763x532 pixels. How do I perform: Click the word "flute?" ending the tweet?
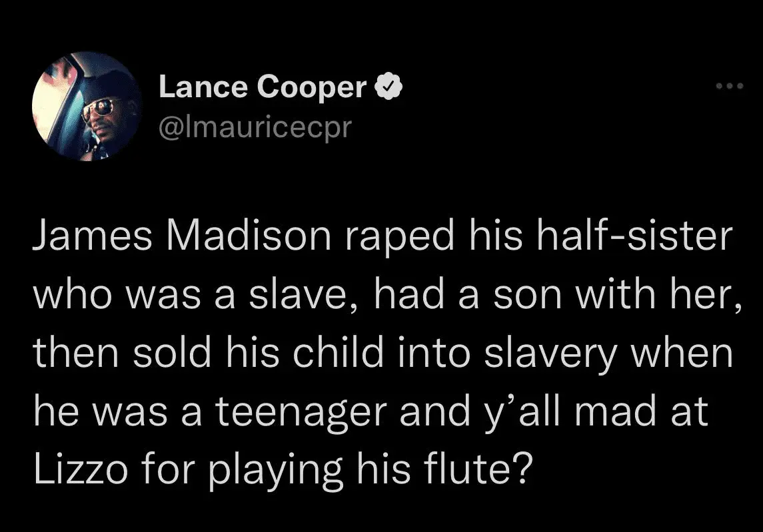click(480, 470)
